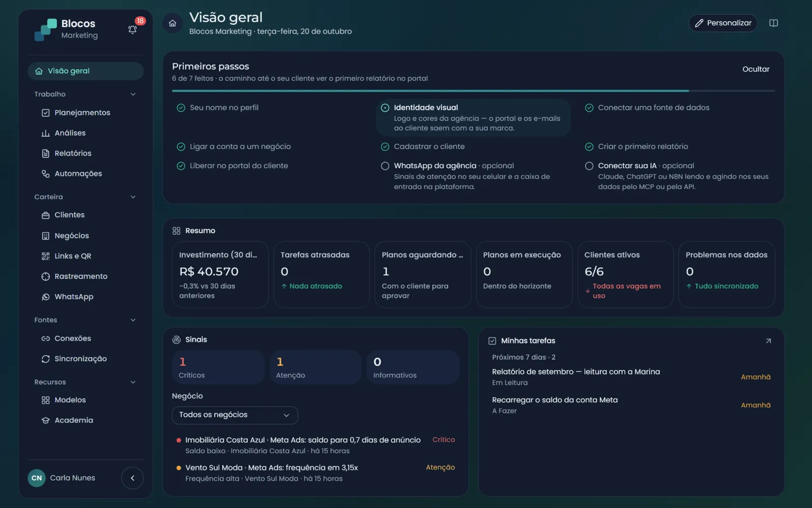Click the Seu nome no perfil check mark
Screen dimensions: 812x508
pos(181,108)
